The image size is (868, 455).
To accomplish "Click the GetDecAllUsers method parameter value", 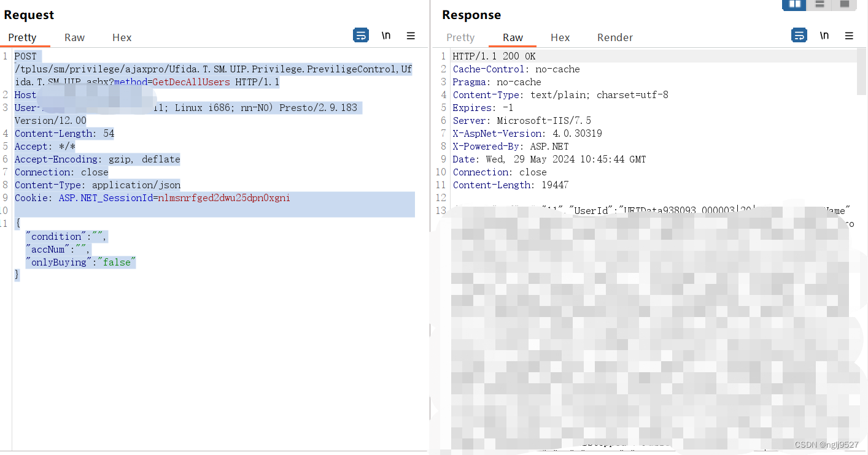I will [x=192, y=82].
